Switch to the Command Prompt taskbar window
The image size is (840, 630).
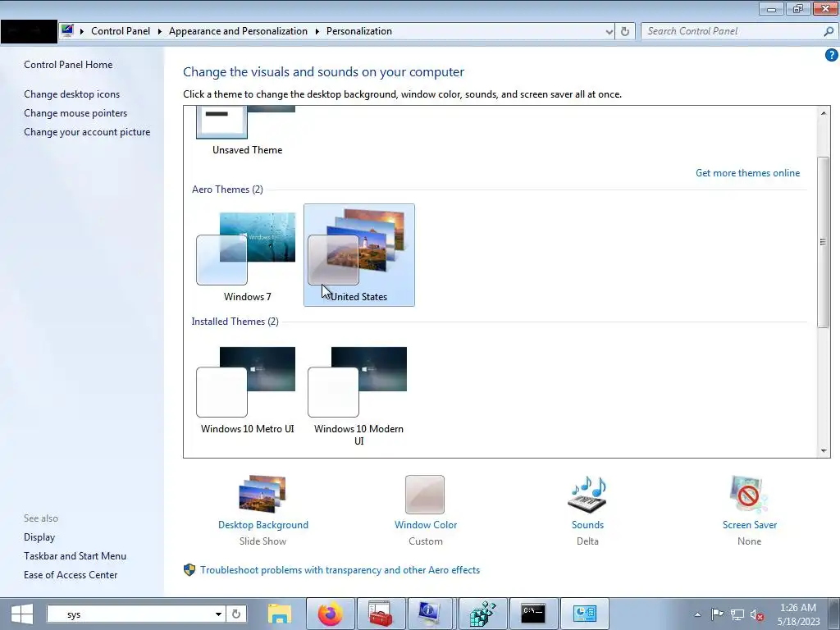click(533, 614)
